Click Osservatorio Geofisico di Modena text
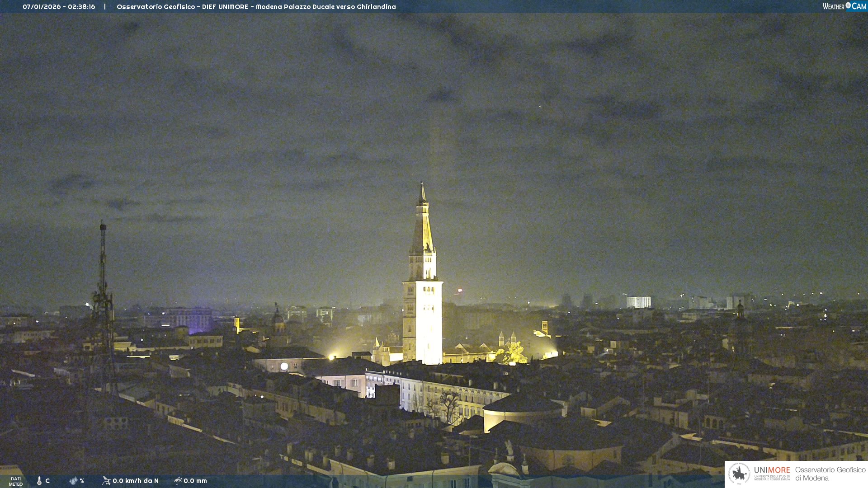This screenshot has width=868, height=488. click(830, 474)
